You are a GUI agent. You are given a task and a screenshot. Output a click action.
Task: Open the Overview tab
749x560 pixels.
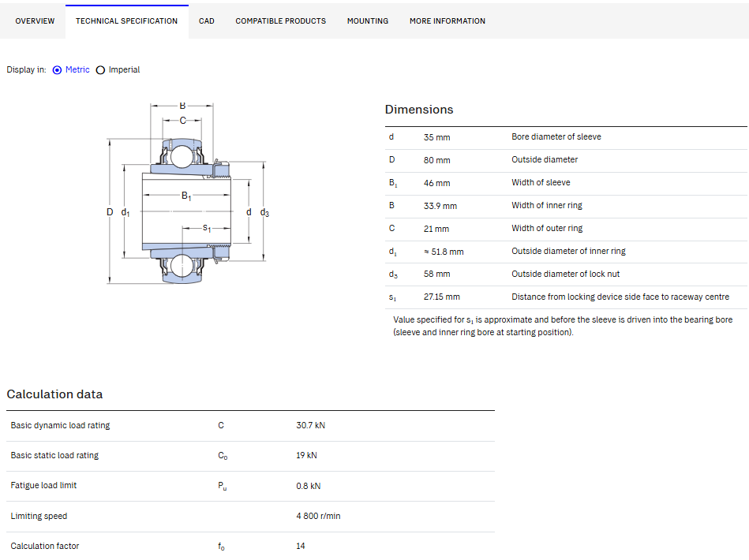tap(35, 21)
